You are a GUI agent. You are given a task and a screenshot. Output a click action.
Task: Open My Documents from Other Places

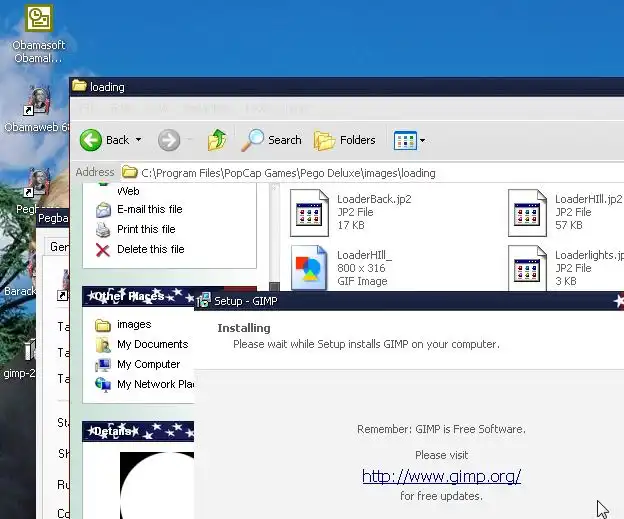[x=152, y=344]
